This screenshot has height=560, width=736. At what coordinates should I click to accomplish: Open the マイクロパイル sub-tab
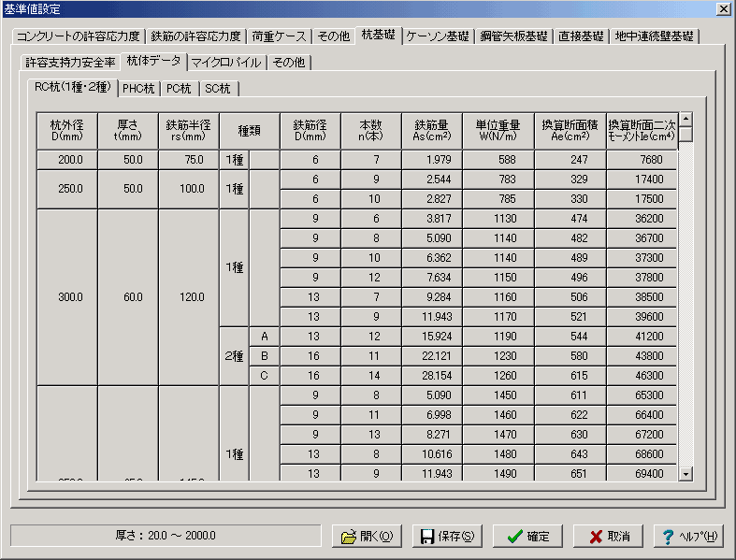click(x=226, y=63)
